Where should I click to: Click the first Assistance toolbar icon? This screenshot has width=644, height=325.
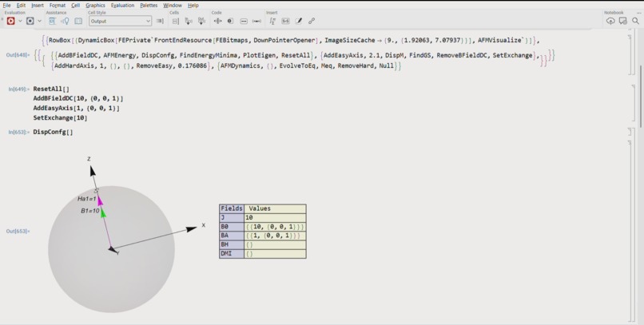(x=52, y=21)
